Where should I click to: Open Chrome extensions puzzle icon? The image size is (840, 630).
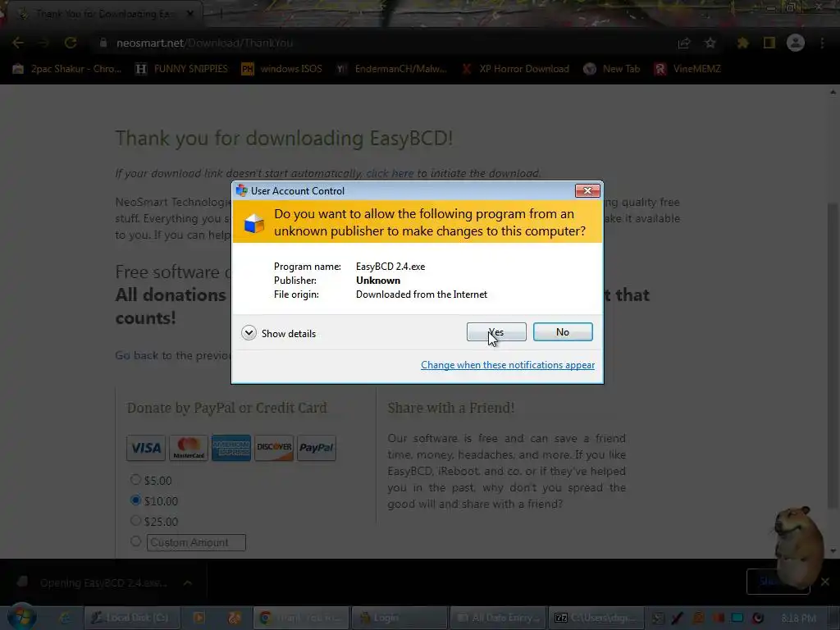(742, 43)
